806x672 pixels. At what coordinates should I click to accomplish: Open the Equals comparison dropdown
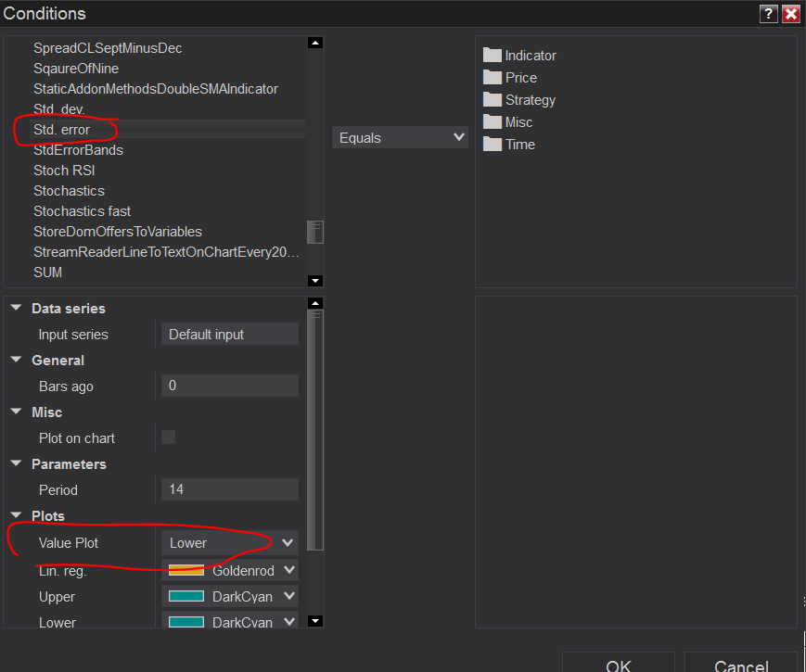point(400,138)
